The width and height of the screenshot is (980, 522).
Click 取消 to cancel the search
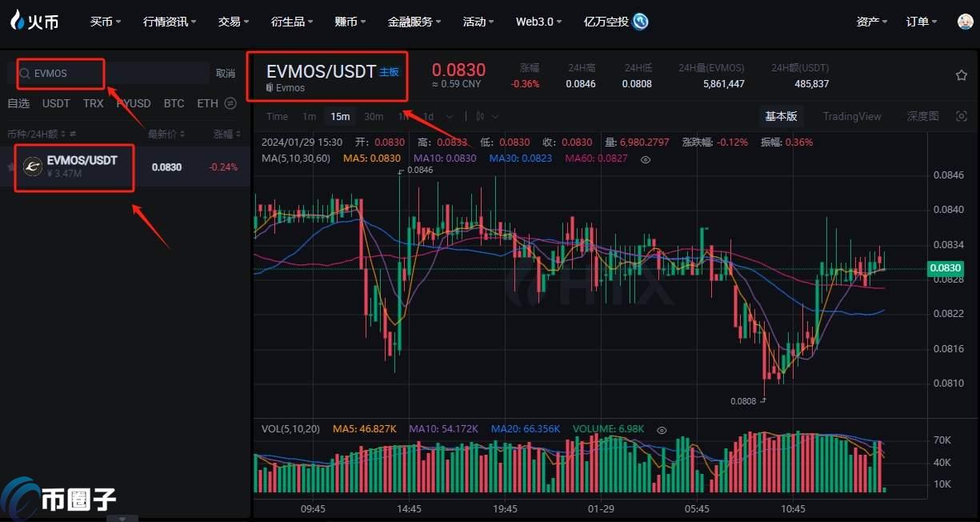(226, 73)
